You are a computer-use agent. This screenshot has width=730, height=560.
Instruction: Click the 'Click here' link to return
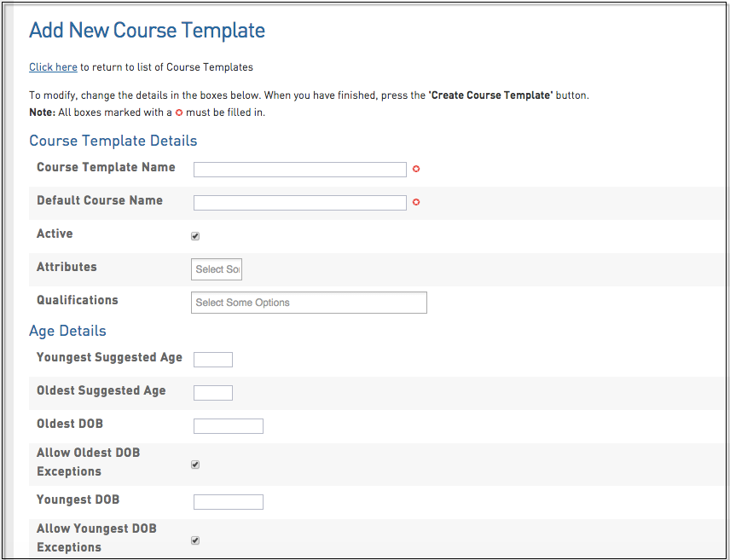pyautogui.click(x=53, y=67)
